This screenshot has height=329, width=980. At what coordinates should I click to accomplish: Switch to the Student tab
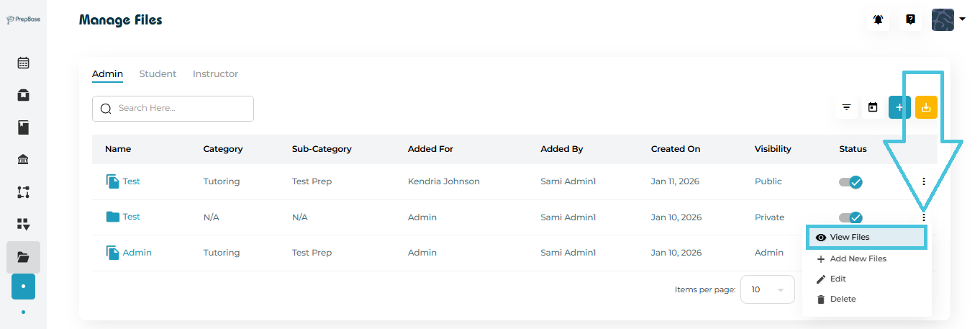[x=158, y=74]
